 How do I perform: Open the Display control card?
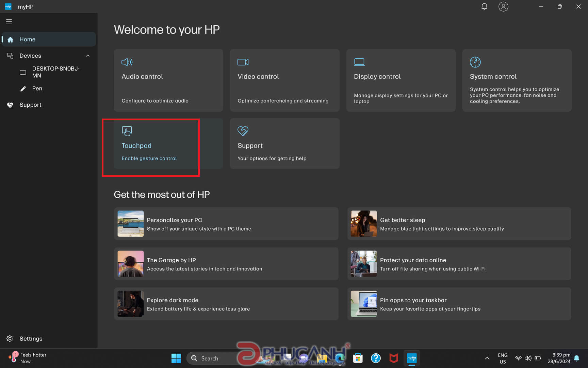click(401, 80)
